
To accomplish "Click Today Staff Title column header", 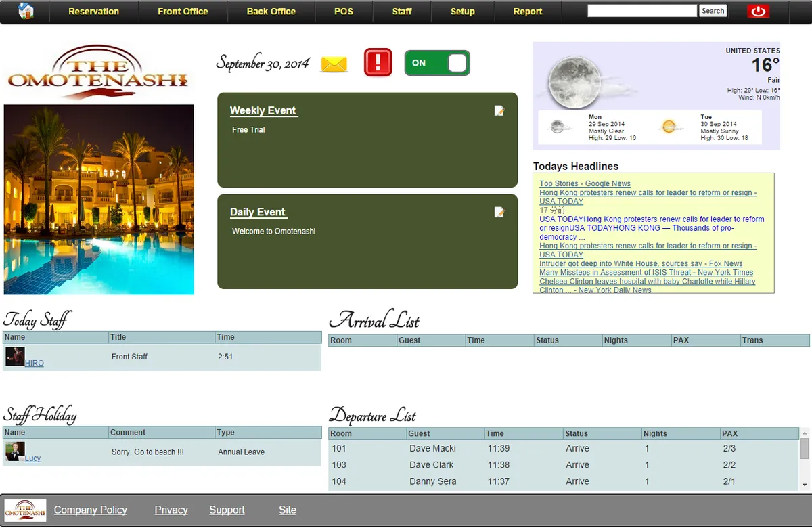I will [162, 337].
